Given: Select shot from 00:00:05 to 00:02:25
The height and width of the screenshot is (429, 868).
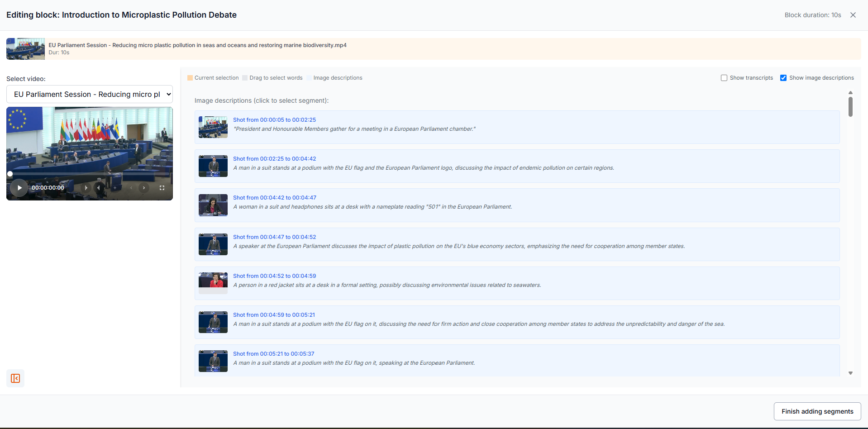Looking at the screenshot, I should (x=274, y=120).
